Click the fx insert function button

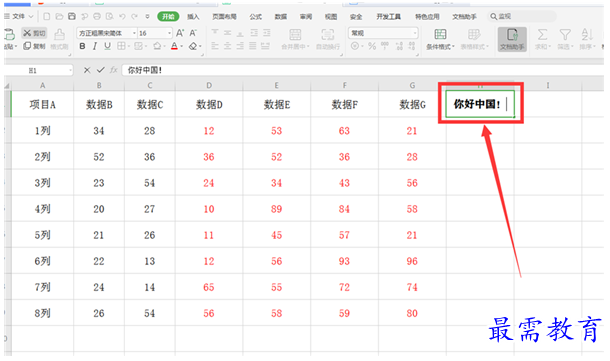pos(114,70)
